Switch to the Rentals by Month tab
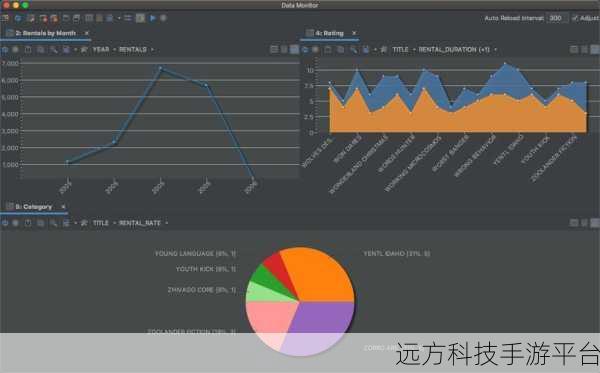 pos(45,33)
